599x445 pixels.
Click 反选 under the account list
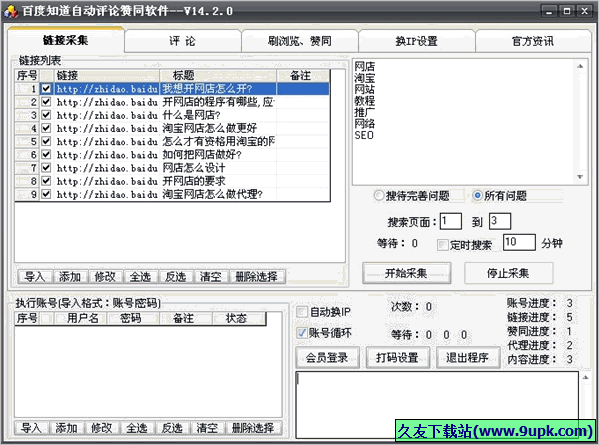click(172, 428)
